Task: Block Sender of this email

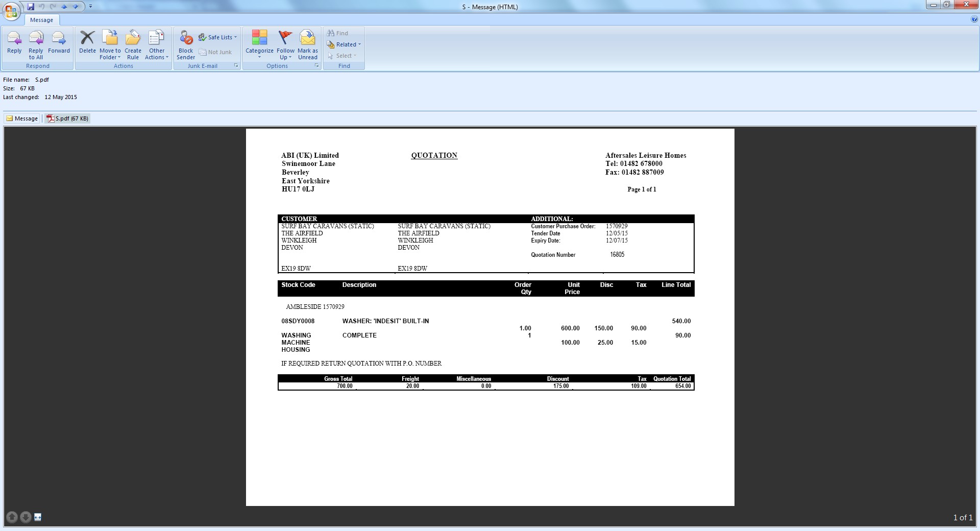Action: click(186, 42)
